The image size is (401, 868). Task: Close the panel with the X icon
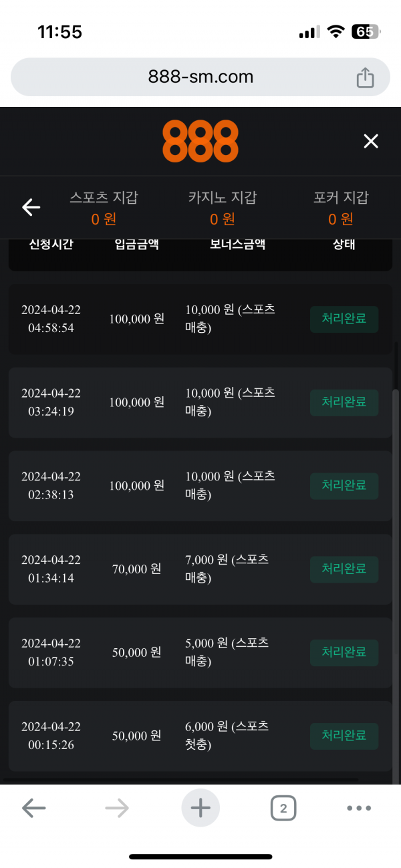[x=370, y=141]
